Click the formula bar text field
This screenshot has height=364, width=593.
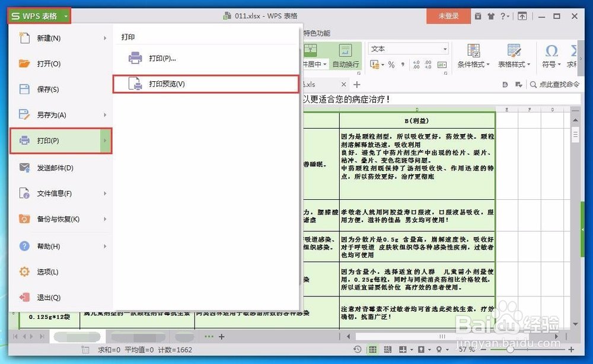pyautogui.click(x=442, y=100)
